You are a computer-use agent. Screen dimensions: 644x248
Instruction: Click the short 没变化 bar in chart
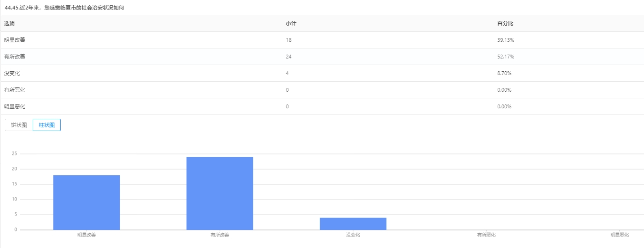pyautogui.click(x=353, y=224)
